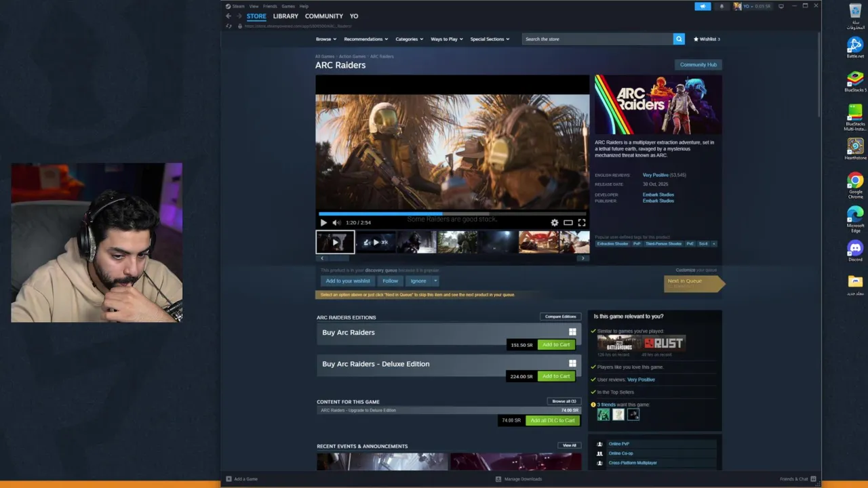
Task: Click Browse all (1) DLC button
Action: pyautogui.click(x=564, y=401)
